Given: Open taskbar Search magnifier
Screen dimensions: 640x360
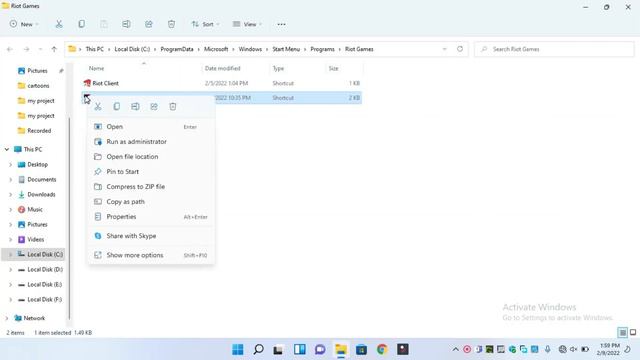Looking at the screenshot, I should point(258,349).
